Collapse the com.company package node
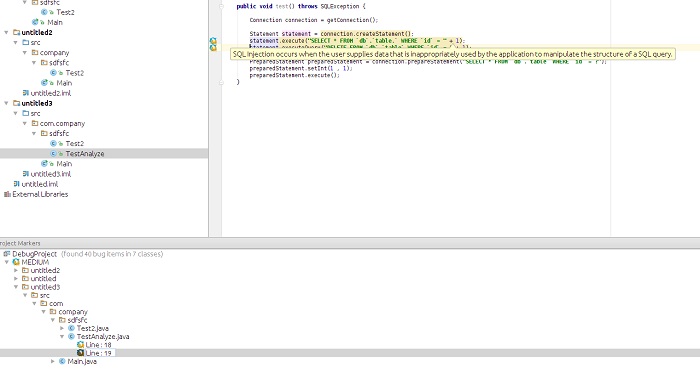 pos(25,123)
